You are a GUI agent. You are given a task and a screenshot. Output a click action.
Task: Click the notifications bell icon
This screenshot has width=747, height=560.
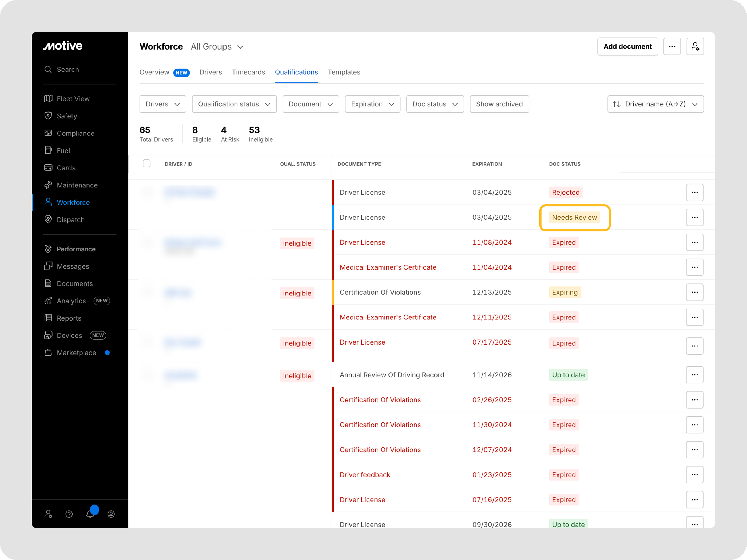(x=90, y=513)
